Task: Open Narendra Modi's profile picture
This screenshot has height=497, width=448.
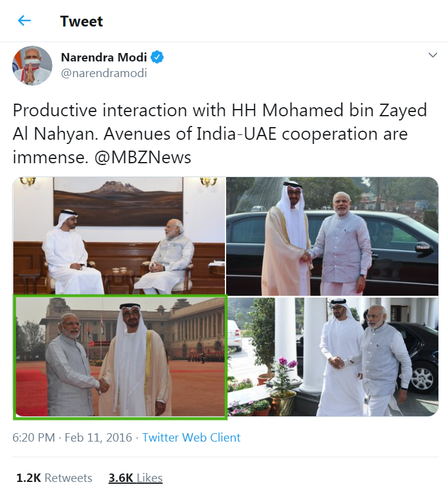Action: coord(32,66)
